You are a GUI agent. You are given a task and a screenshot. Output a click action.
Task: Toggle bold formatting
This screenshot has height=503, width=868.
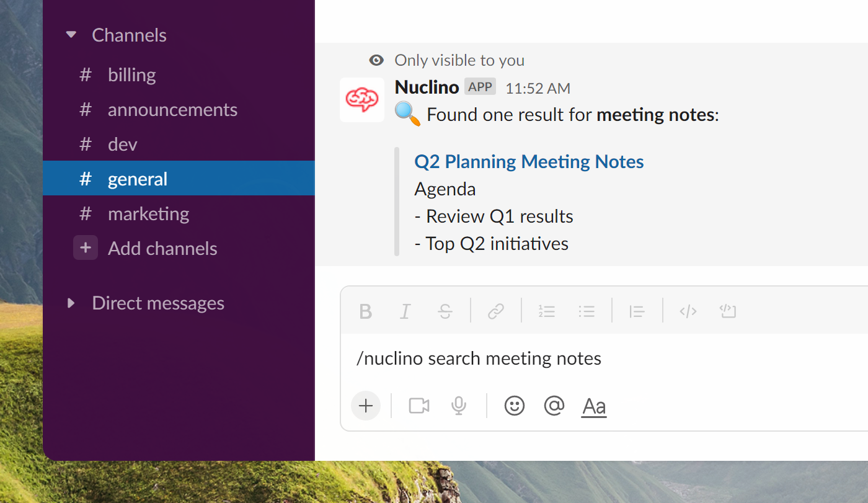click(x=366, y=311)
